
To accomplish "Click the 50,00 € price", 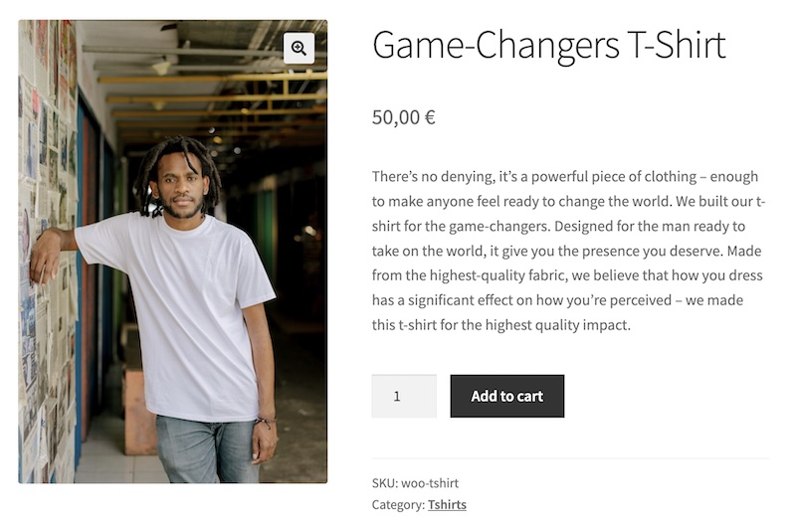I will [404, 117].
